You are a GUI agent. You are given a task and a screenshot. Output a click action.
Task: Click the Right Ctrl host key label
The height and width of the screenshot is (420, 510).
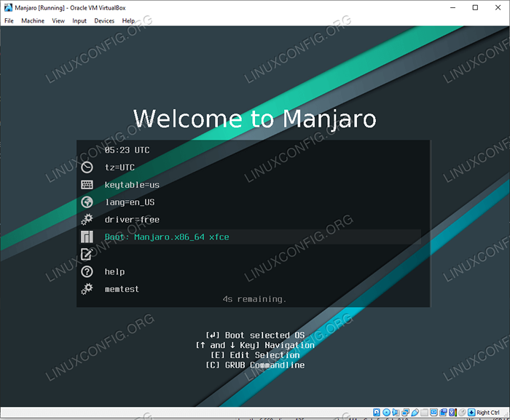[488, 413]
